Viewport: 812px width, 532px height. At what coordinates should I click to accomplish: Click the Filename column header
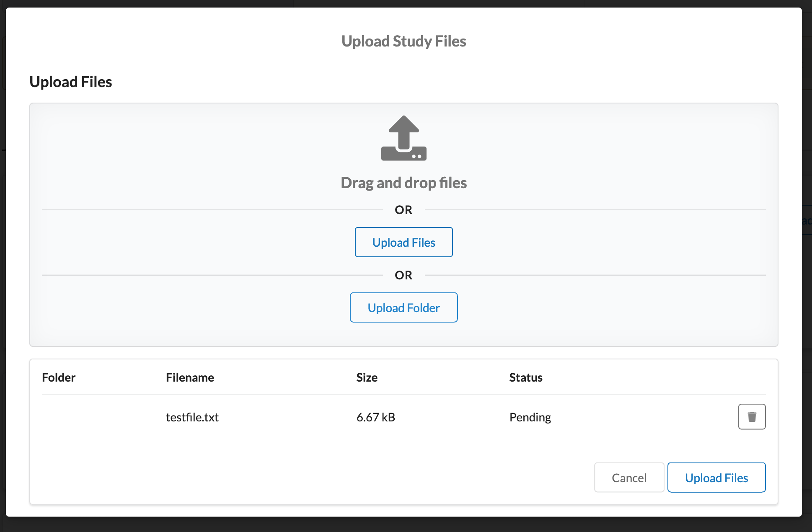[190, 377]
